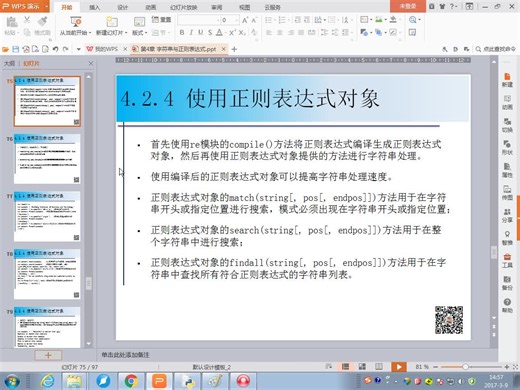
Task: Toggle Bold formatting
Action: [182, 32]
